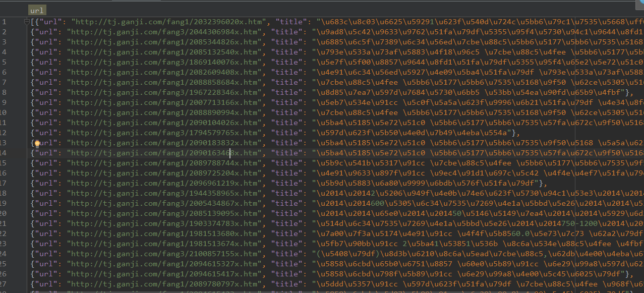Click the URL ending in 1944358965x.htm

click(164, 193)
